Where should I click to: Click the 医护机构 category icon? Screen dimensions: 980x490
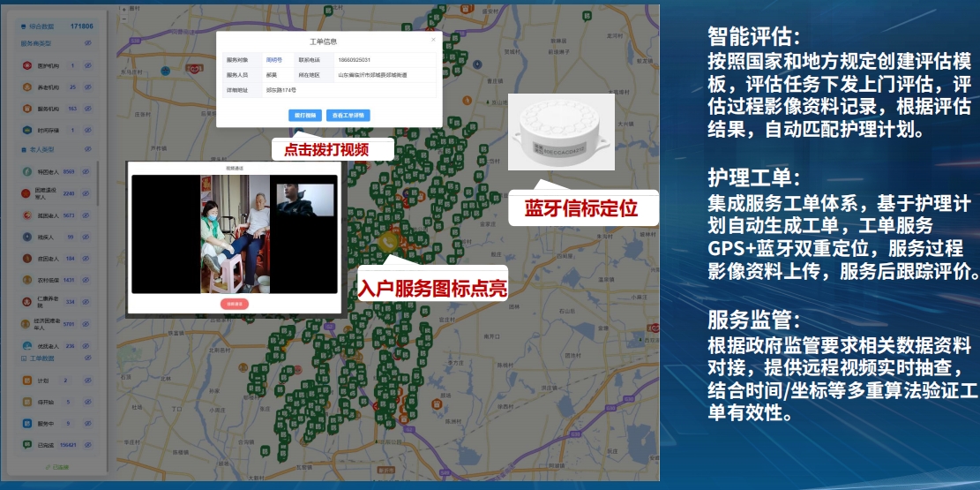(x=27, y=65)
